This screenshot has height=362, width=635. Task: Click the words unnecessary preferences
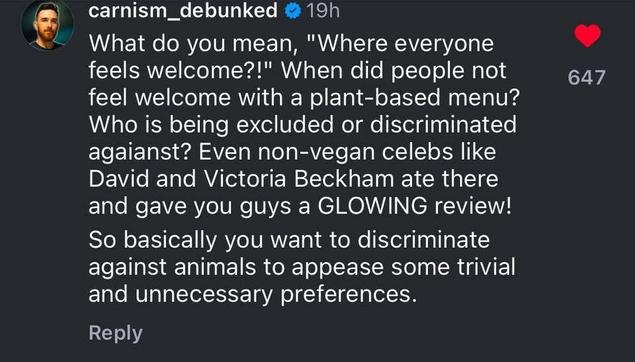pos(276,294)
